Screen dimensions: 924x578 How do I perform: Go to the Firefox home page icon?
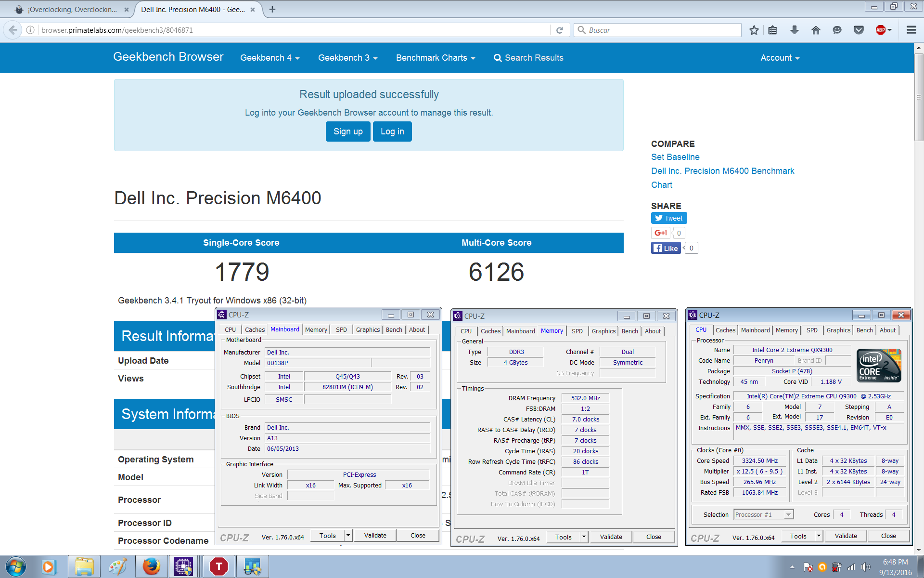816,30
